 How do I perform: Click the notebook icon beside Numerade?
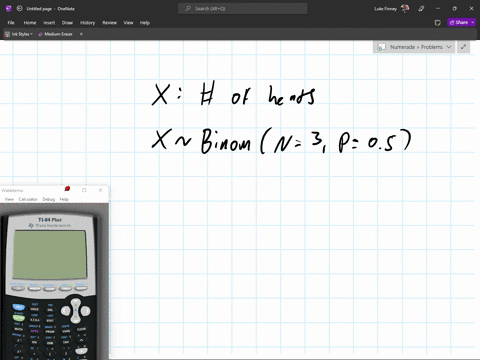click(x=381, y=47)
